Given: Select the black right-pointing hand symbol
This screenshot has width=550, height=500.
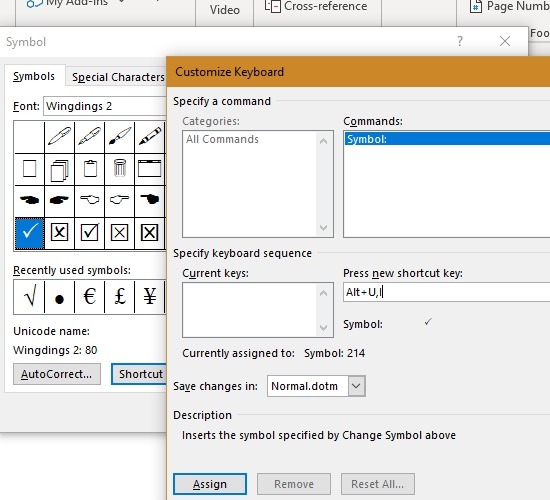Looking at the screenshot, I should [x=59, y=200].
